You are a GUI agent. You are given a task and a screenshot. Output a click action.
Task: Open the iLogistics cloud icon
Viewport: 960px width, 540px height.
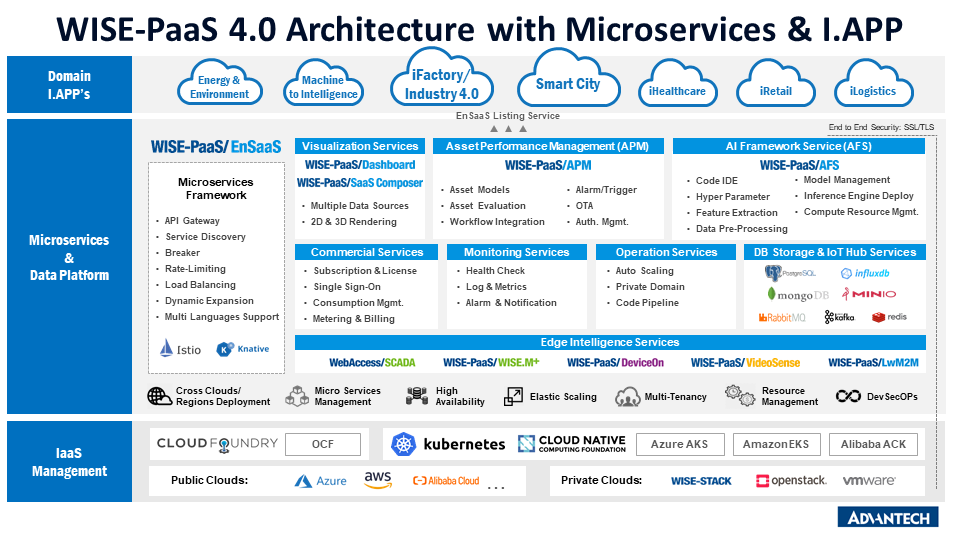click(x=873, y=83)
